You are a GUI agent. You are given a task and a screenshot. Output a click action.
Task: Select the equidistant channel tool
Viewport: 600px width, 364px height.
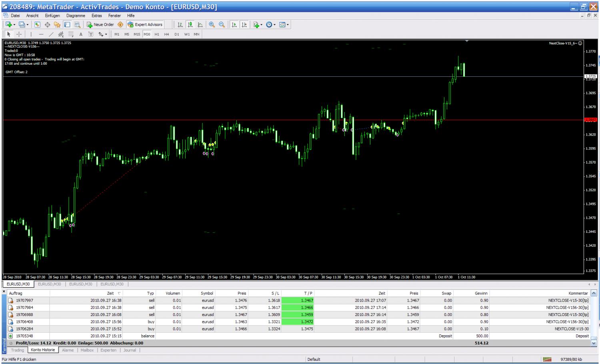click(x=61, y=34)
